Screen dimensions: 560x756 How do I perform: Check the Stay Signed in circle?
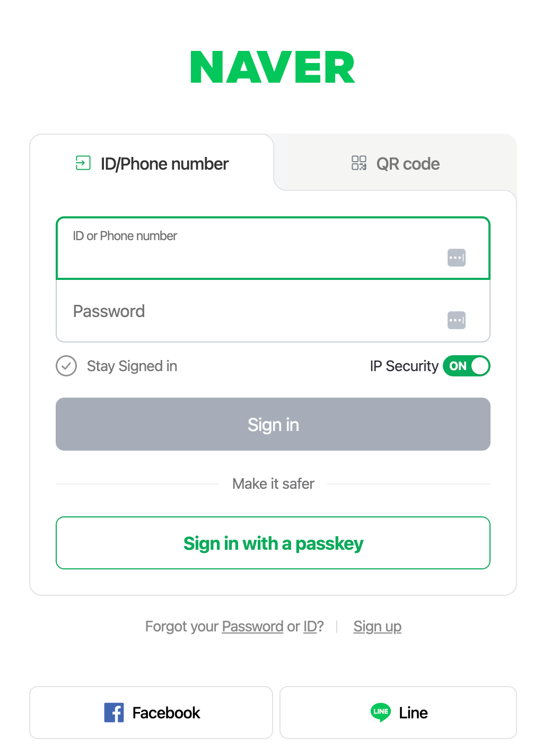(x=66, y=366)
